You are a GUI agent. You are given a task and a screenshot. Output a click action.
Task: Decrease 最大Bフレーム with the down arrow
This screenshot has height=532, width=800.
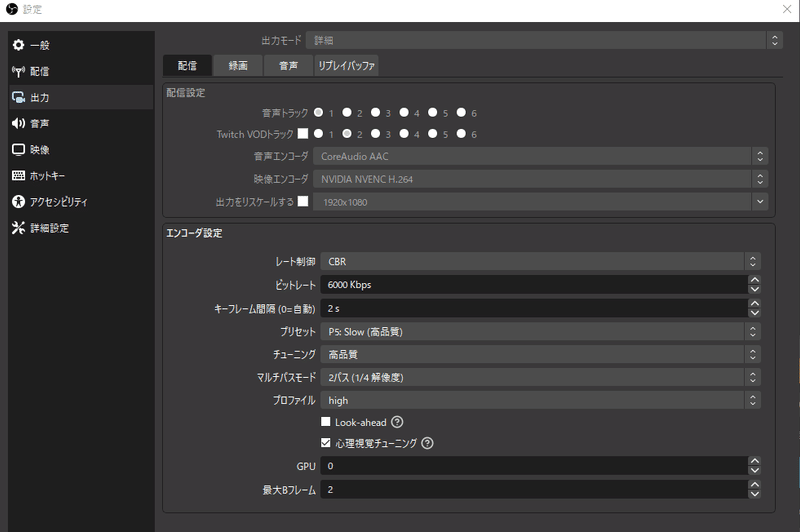click(755, 493)
